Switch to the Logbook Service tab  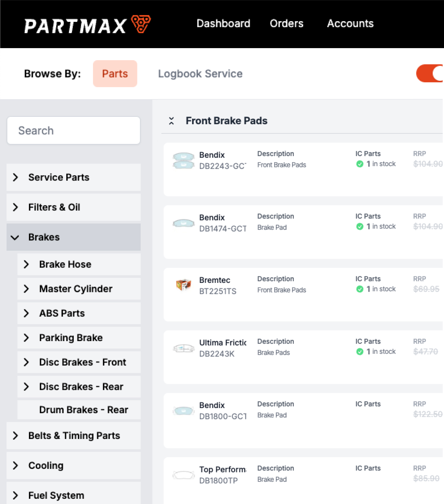[200, 73]
